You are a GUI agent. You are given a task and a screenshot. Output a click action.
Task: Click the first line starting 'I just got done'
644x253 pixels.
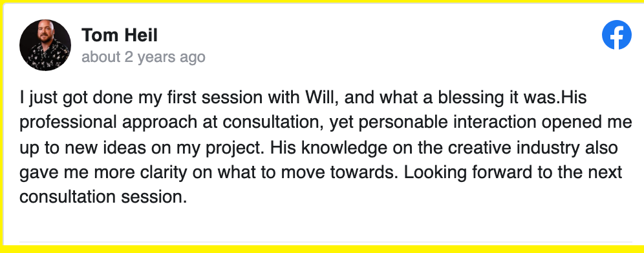click(303, 98)
